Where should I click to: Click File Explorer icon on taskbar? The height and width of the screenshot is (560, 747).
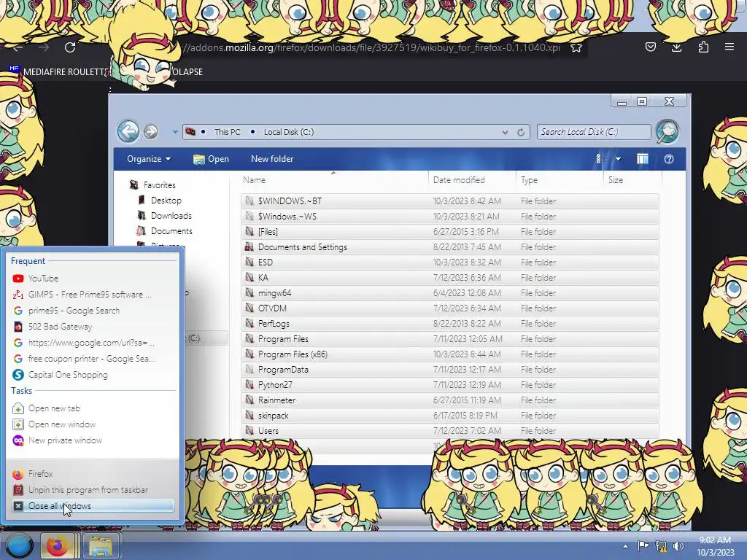(x=101, y=545)
